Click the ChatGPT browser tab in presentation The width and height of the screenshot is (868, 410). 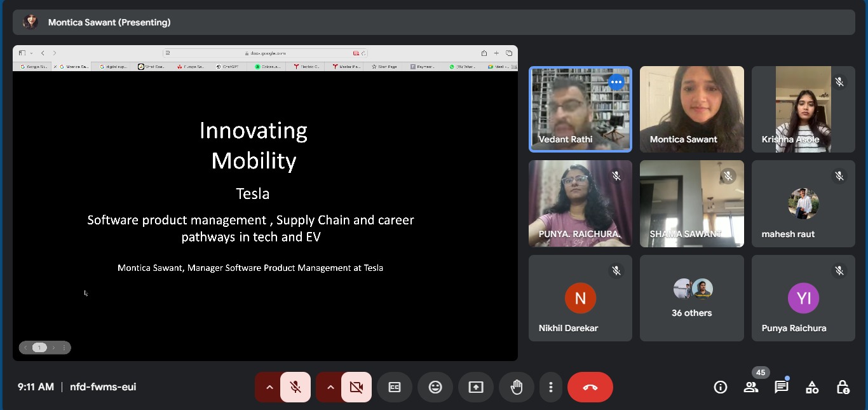[227, 66]
